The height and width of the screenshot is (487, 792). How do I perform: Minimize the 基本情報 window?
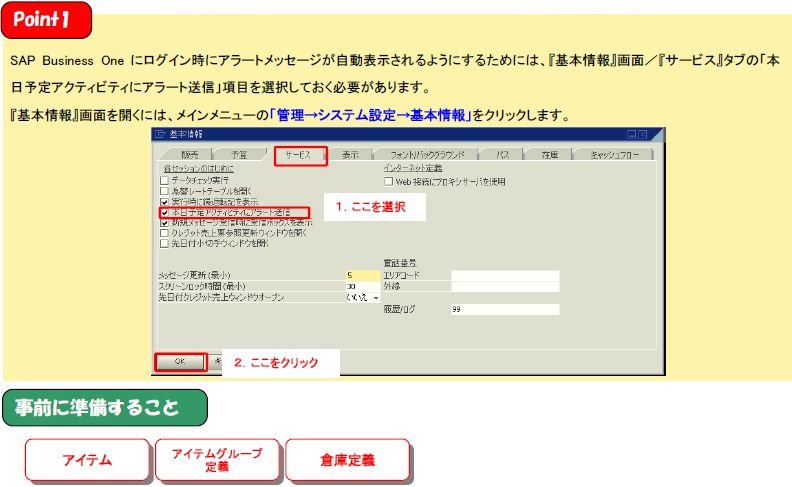631,134
